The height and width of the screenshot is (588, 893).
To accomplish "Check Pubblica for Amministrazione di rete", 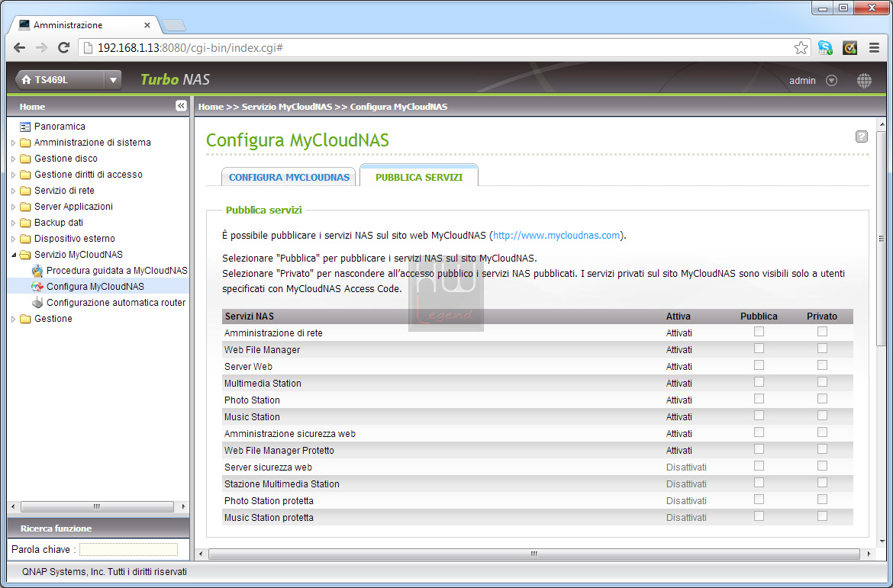I will click(x=759, y=331).
